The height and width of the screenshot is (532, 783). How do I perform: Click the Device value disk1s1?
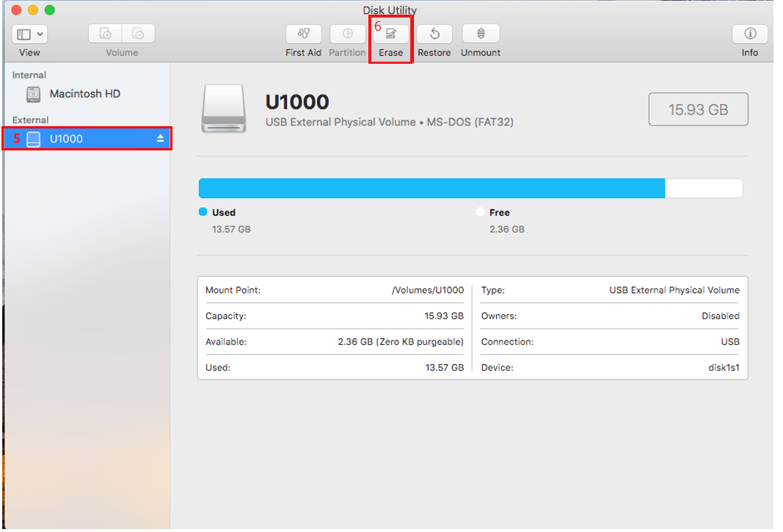(x=724, y=368)
